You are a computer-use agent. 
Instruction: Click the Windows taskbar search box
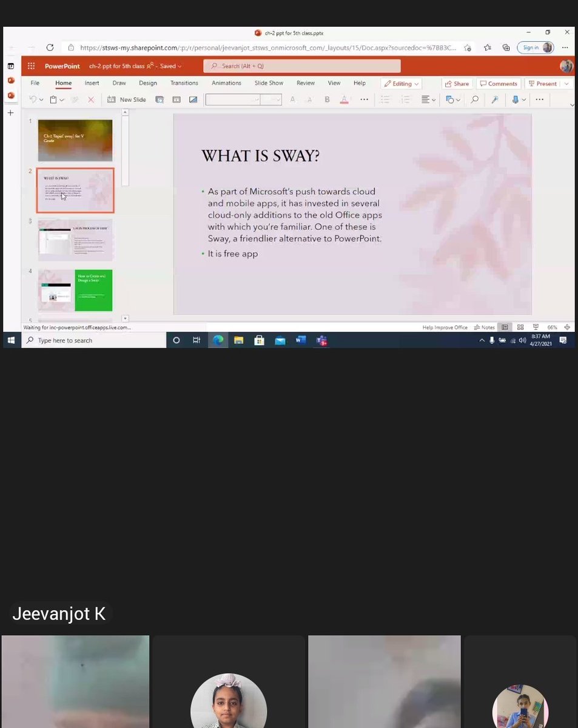94,340
